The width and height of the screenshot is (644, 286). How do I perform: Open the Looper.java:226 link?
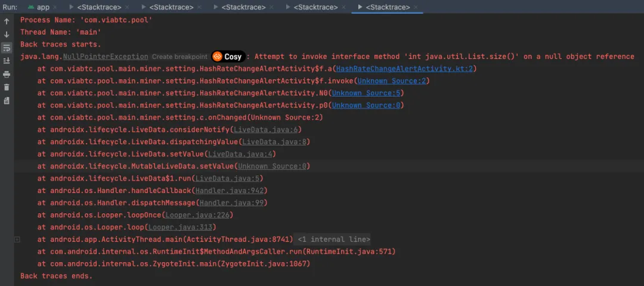coord(197,215)
